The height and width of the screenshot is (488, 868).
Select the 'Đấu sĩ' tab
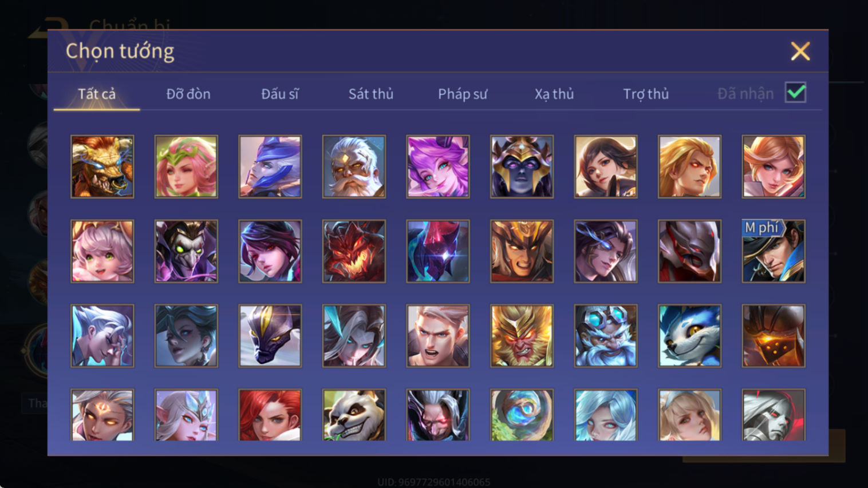[x=280, y=94]
